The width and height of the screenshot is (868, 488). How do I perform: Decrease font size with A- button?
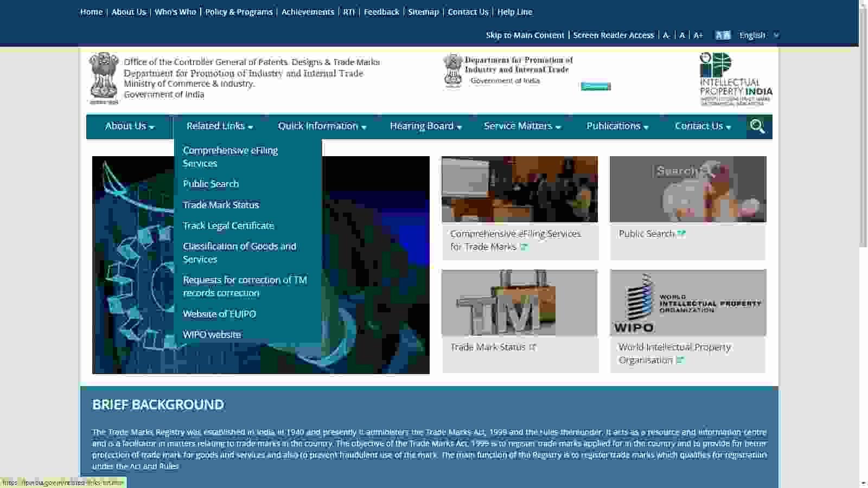(x=666, y=35)
